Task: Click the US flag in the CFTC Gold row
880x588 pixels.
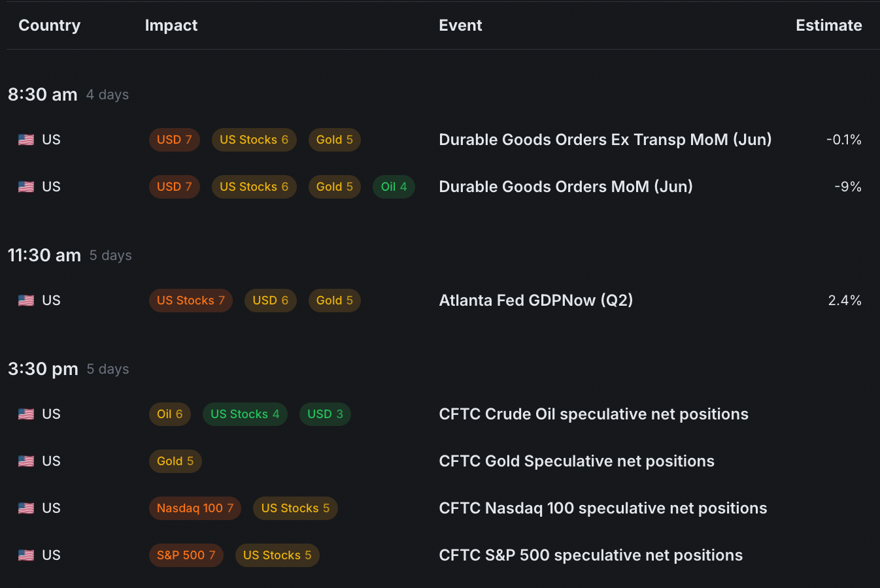Action: (26, 461)
